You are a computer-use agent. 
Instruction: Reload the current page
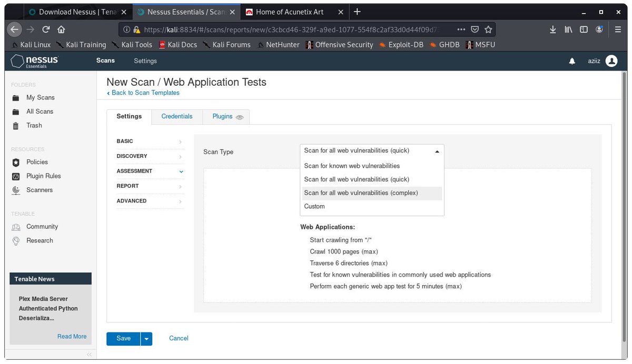(x=46, y=29)
